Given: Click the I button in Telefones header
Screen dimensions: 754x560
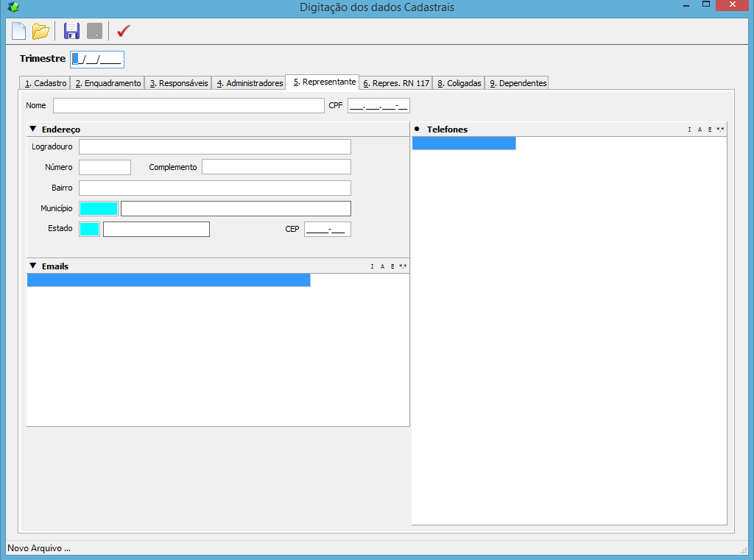Looking at the screenshot, I should coord(689,130).
